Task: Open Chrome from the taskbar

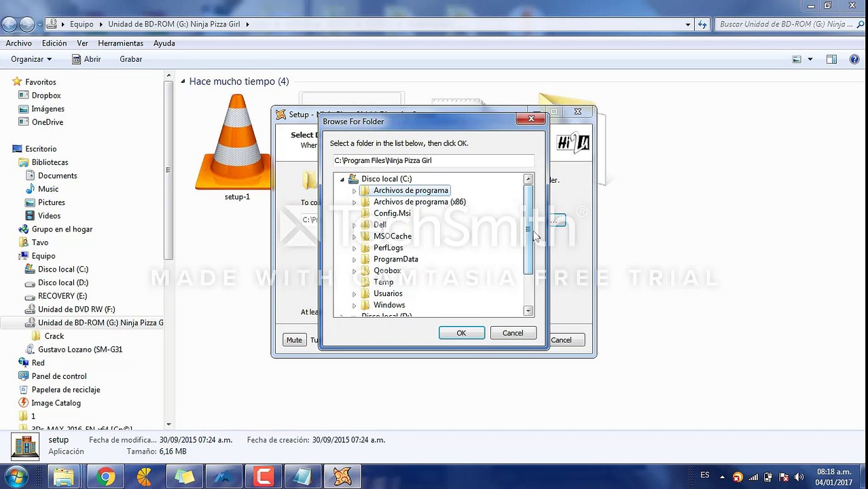Action: pyautogui.click(x=105, y=477)
